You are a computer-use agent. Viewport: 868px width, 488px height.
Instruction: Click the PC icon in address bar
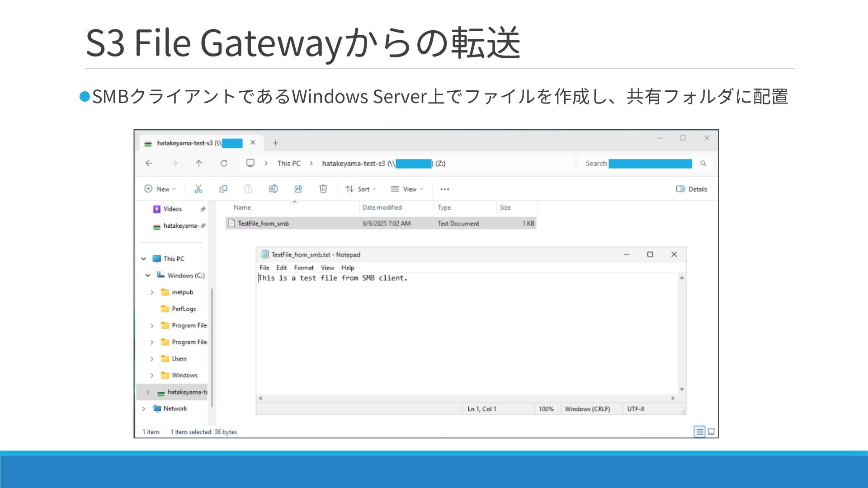click(x=250, y=163)
